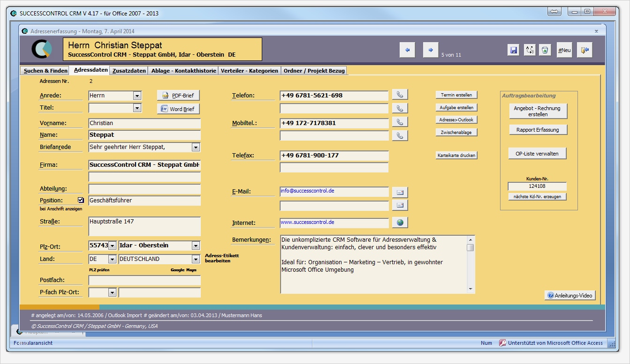Screen dimensions: 630x364
Task: Expand the Briefanrede dropdown
Action: (x=196, y=147)
